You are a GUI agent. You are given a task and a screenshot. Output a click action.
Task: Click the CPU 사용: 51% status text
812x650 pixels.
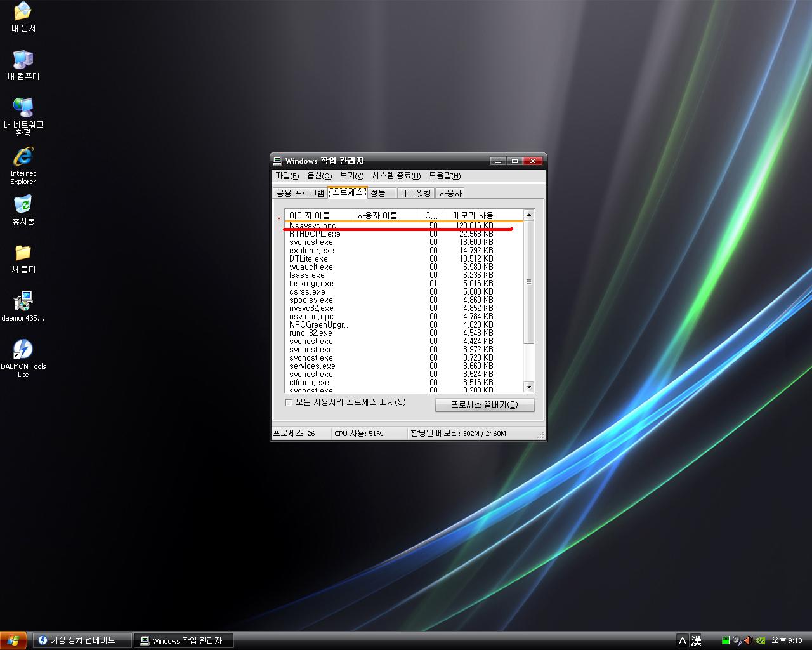click(x=358, y=434)
